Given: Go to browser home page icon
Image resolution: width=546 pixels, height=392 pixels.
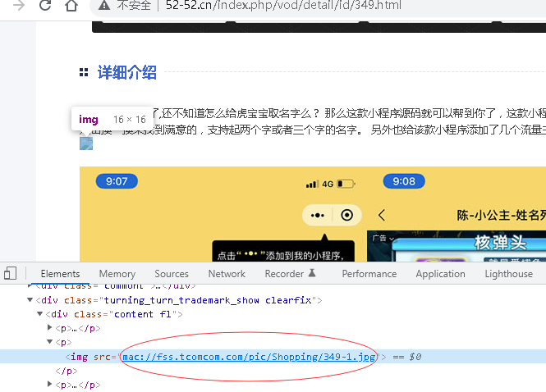Looking at the screenshot, I should tap(71, 6).
